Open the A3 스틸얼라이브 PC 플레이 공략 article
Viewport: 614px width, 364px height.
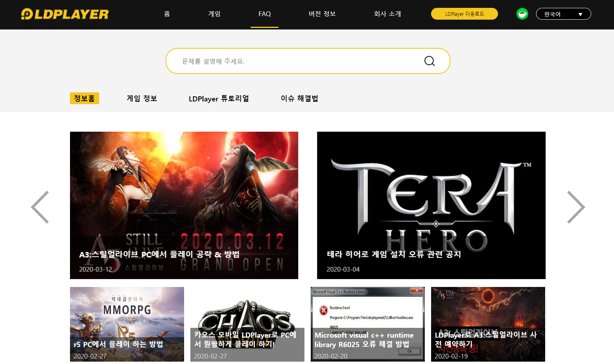(x=184, y=205)
